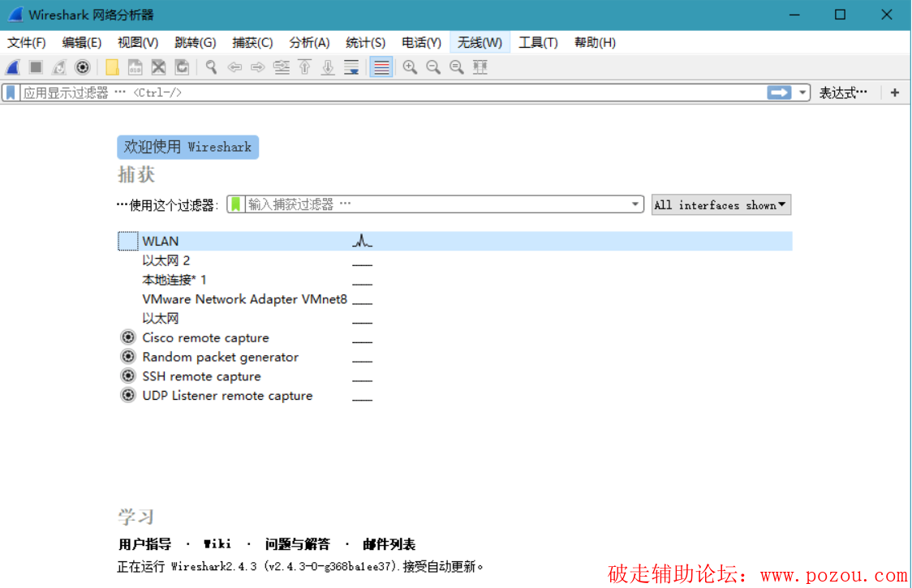Screen dimensions: 912x588
Task: Select the WLAN interface
Action: click(x=455, y=241)
